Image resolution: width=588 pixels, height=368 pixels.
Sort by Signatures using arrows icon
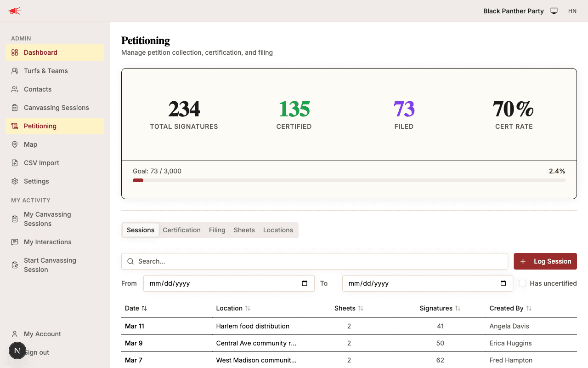point(458,308)
